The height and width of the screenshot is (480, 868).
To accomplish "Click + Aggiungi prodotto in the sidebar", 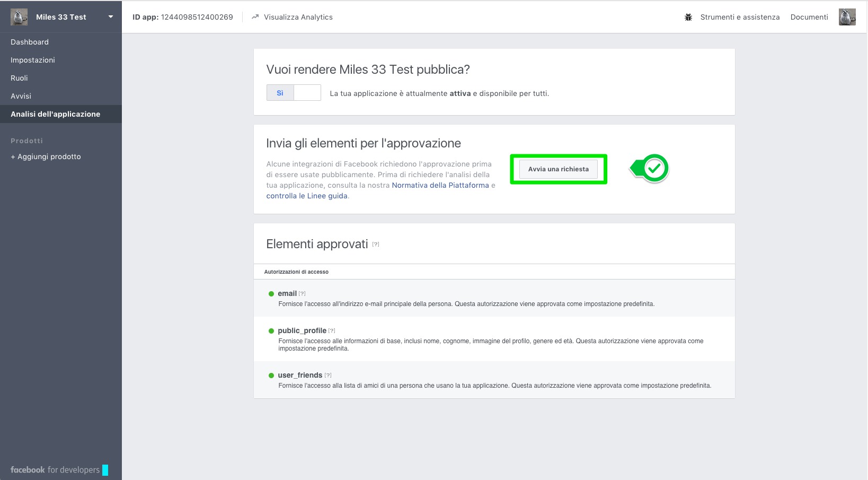I will [x=46, y=156].
